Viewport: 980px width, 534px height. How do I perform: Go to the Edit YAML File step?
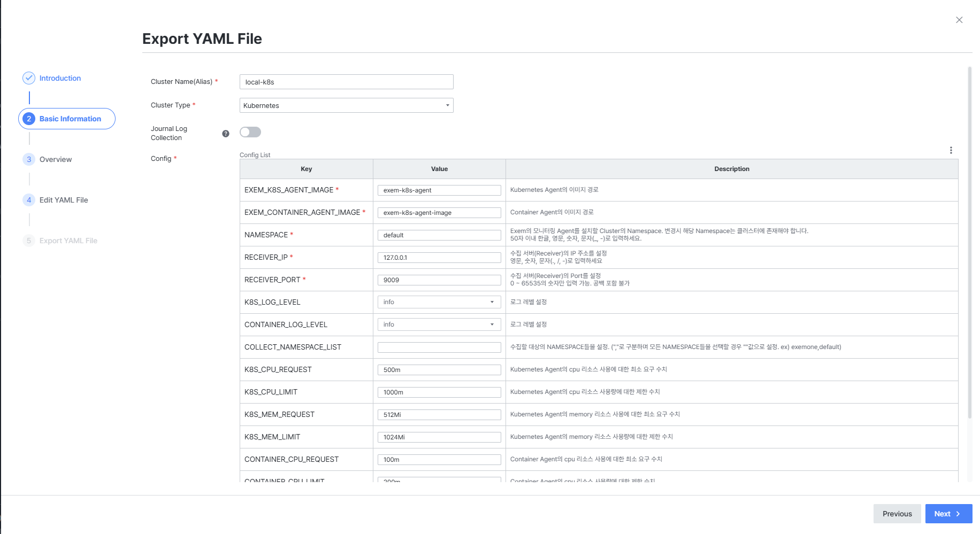pyautogui.click(x=64, y=200)
